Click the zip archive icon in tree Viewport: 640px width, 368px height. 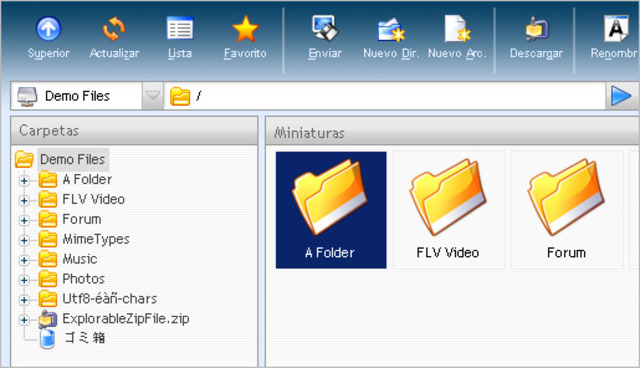click(48, 319)
